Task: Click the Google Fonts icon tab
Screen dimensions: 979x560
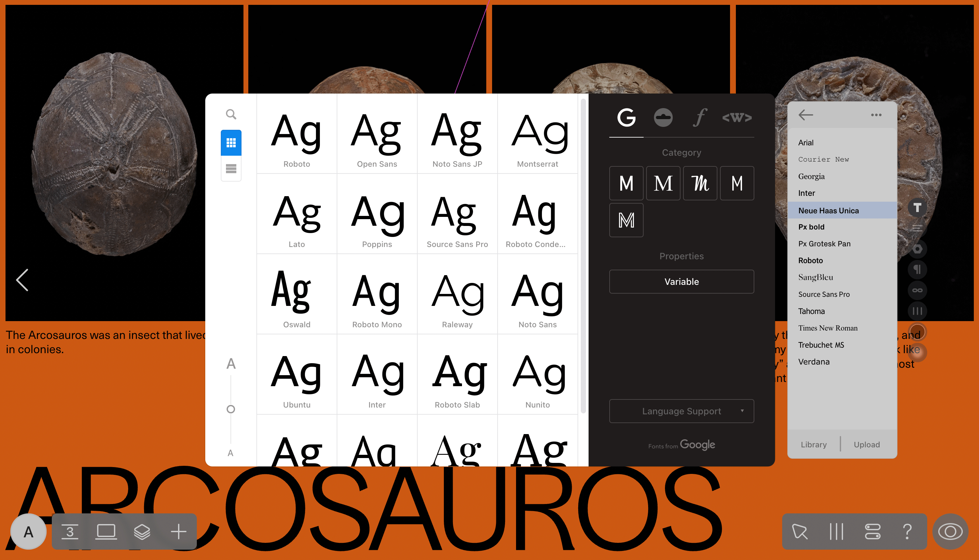Action: point(626,118)
